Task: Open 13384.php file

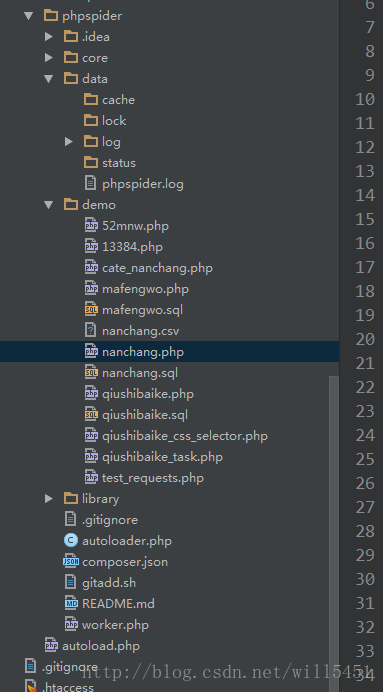Action: 132,247
